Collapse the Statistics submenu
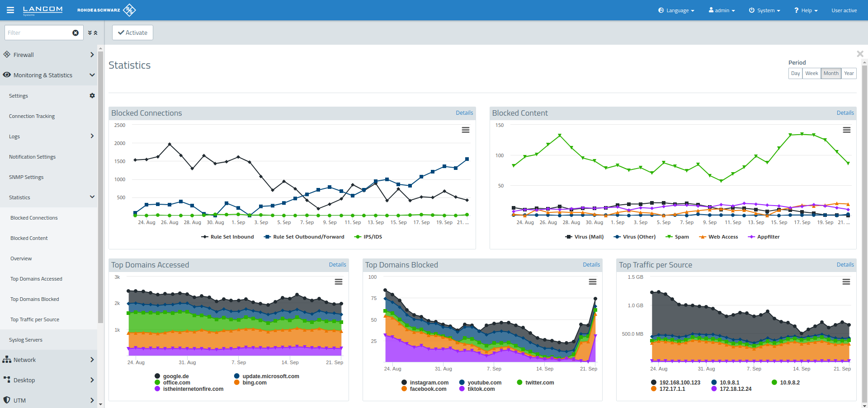Viewport: 868px width, 408px height. tap(92, 197)
